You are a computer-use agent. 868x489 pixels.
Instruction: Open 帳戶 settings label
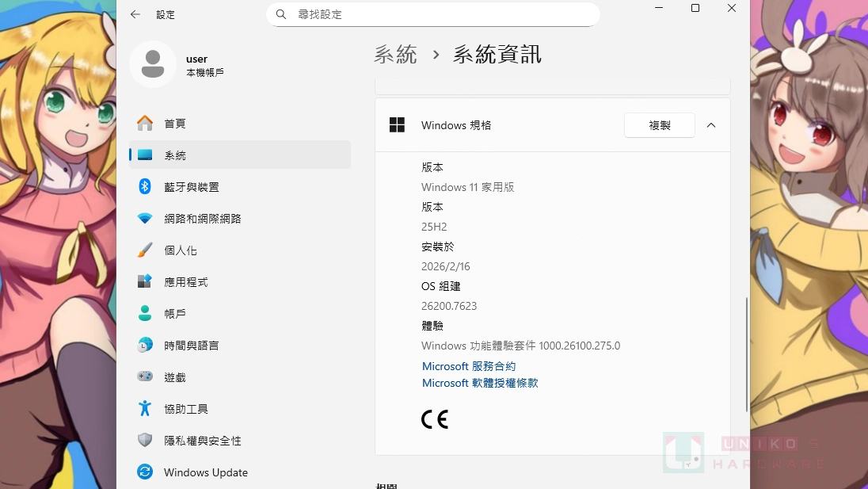point(175,314)
